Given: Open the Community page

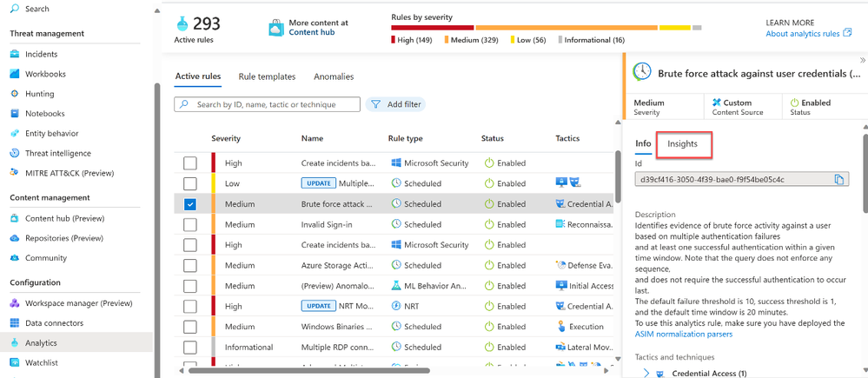Looking at the screenshot, I should pos(46,258).
